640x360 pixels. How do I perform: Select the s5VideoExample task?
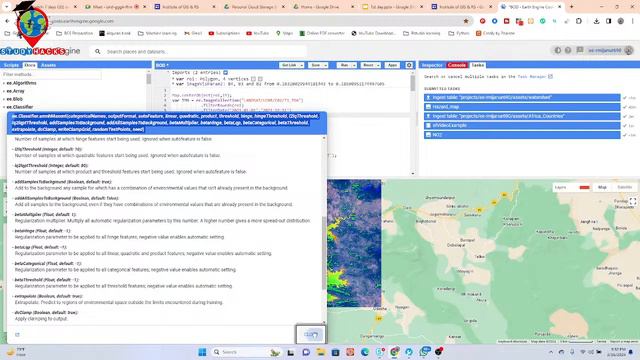(x=522, y=125)
